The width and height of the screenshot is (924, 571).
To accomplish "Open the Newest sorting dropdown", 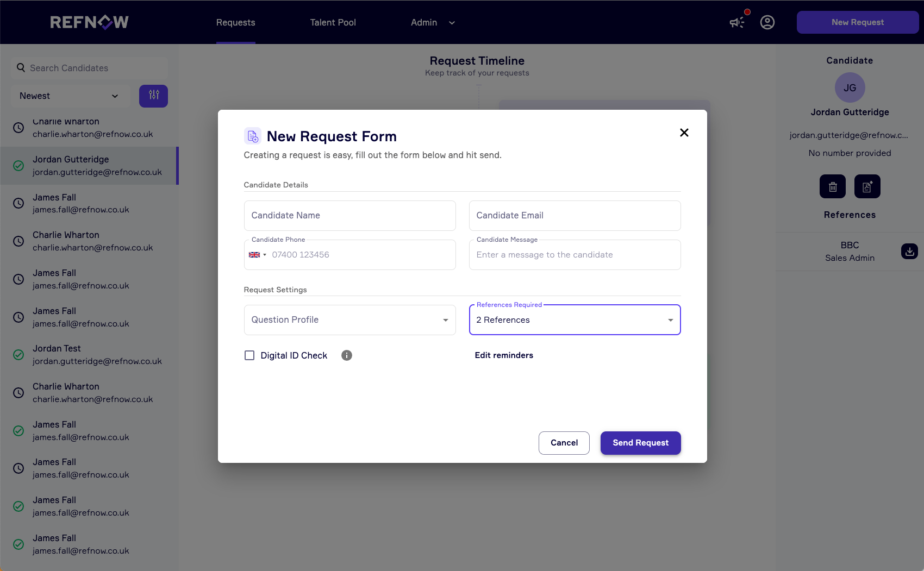I will 70,96.
